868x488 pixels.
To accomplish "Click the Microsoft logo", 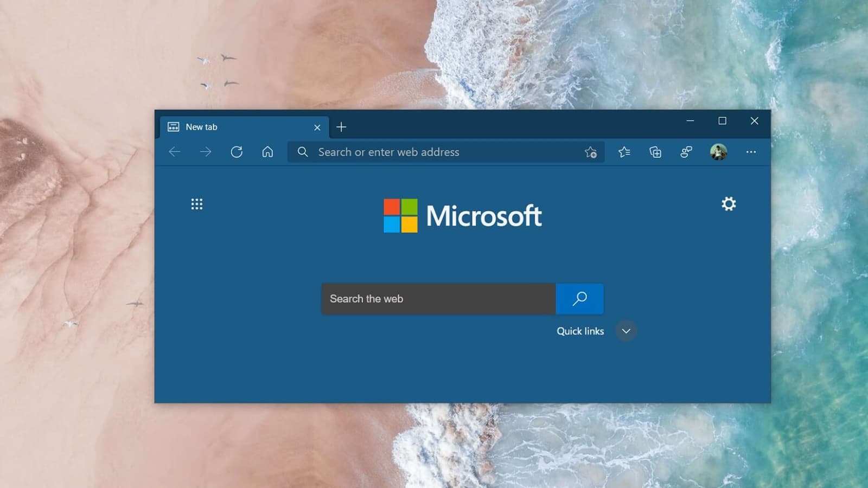I will tap(463, 216).
